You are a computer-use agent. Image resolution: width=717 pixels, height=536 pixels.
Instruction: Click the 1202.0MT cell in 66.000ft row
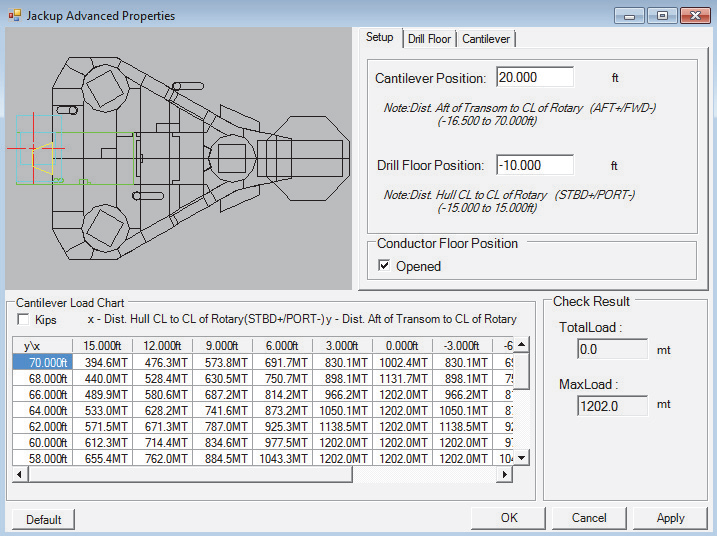(x=402, y=395)
